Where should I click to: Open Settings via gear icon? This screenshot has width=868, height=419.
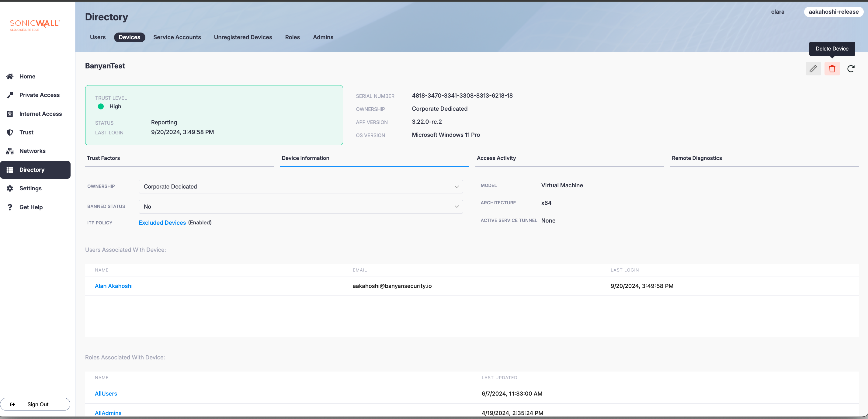point(10,188)
